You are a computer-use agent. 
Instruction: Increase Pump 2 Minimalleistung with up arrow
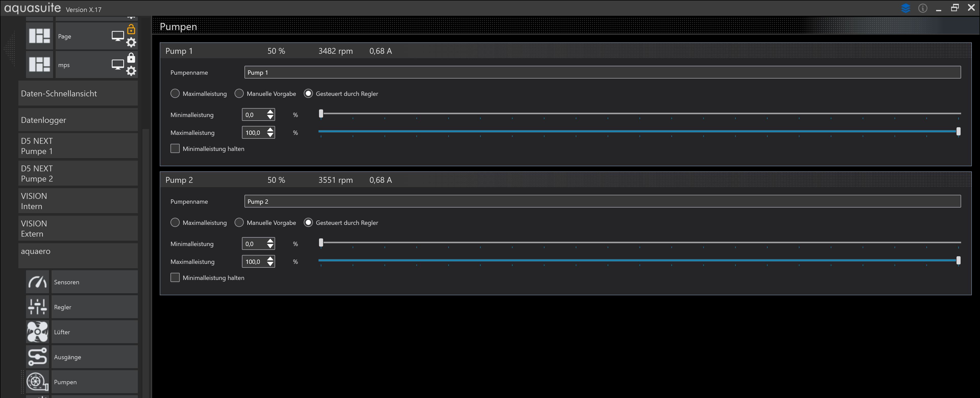270,241
